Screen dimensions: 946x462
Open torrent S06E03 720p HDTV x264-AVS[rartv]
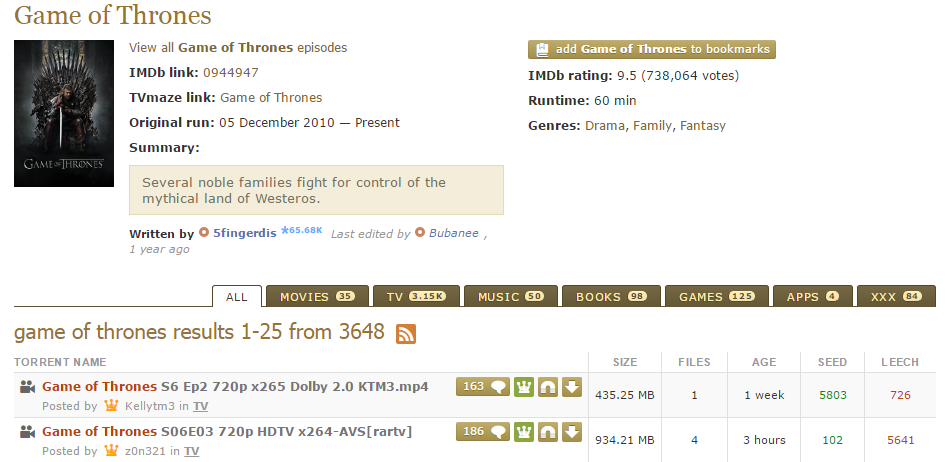[x=227, y=432]
